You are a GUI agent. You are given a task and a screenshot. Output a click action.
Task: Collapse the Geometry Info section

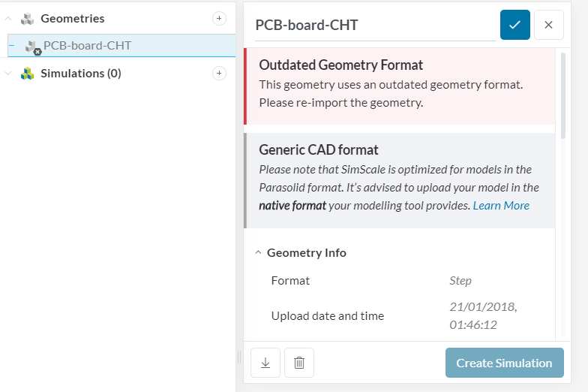pos(258,252)
